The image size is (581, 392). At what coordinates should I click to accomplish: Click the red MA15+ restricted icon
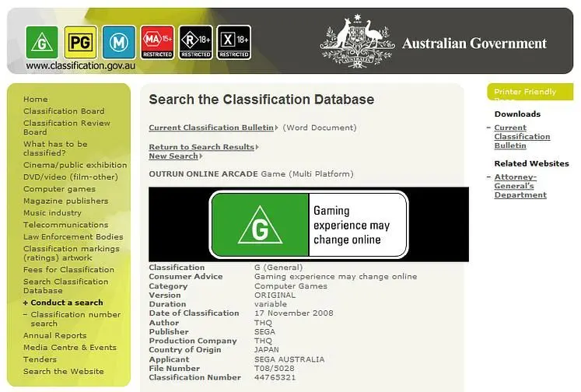[x=157, y=42]
